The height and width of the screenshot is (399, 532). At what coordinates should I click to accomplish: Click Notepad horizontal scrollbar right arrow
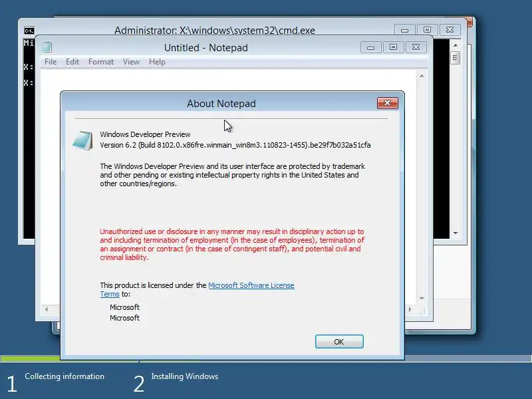click(410, 309)
